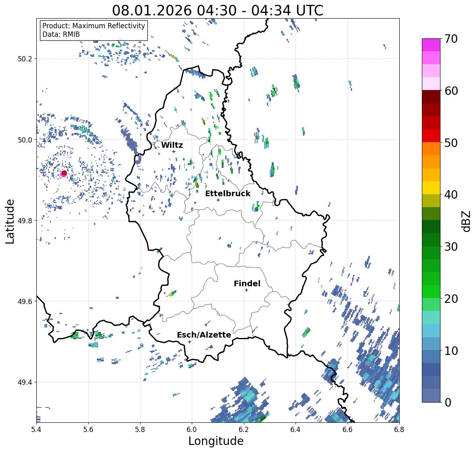476x451 pixels.
Task: Pick the magenta 70 dBZ colorbar segment
Action: click(431, 45)
